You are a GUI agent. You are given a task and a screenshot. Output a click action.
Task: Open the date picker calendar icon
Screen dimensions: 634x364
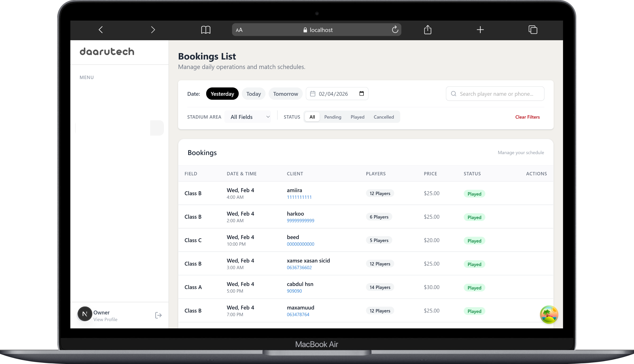[361, 94]
